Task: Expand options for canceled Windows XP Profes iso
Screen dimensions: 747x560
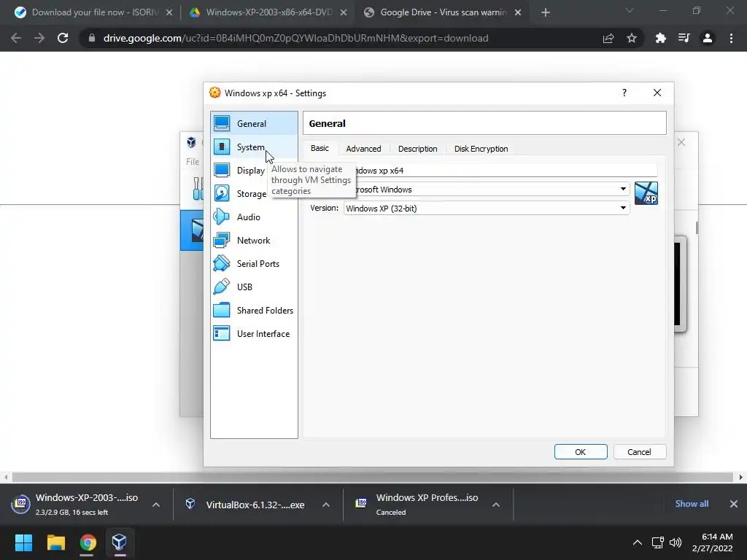Action: click(x=496, y=505)
